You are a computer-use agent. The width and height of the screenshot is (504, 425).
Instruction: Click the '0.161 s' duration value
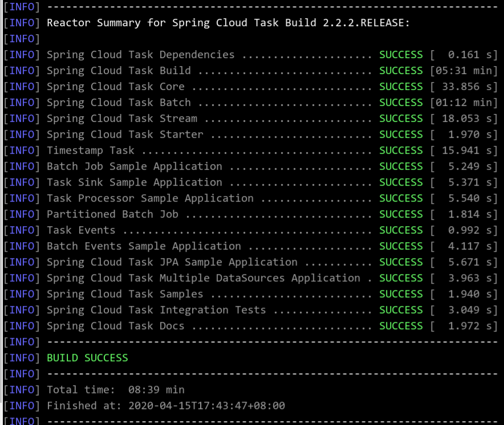[x=470, y=55]
